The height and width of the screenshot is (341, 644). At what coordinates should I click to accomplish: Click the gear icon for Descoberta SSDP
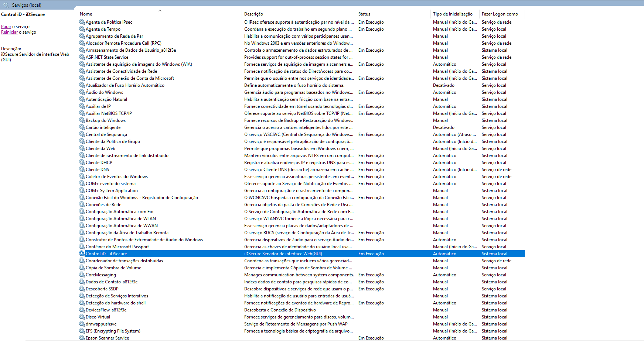[x=82, y=289]
